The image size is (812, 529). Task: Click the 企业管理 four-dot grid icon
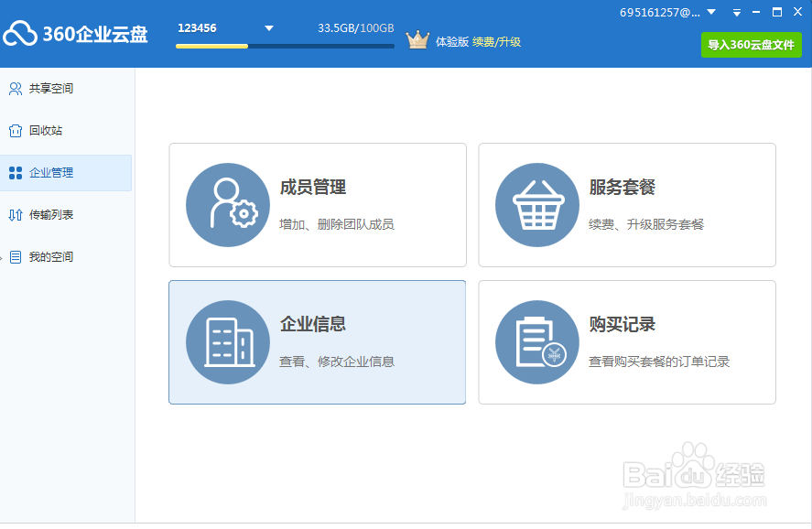16,173
